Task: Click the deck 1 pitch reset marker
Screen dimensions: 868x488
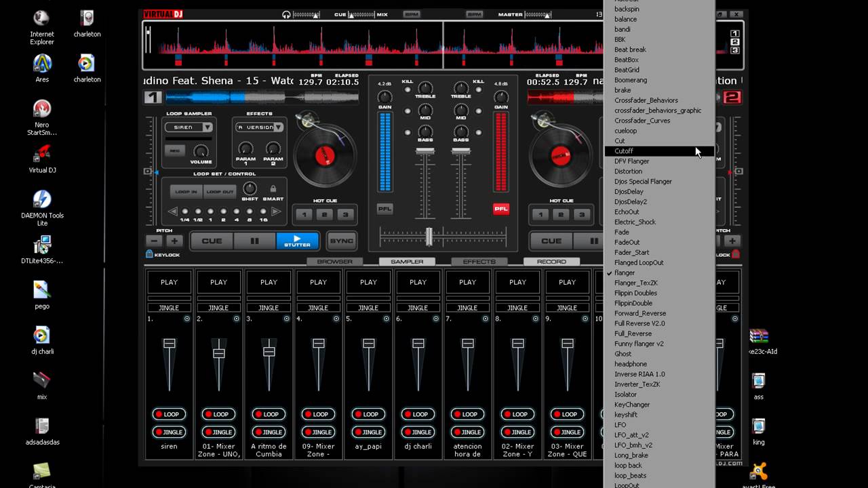Action: (148, 171)
